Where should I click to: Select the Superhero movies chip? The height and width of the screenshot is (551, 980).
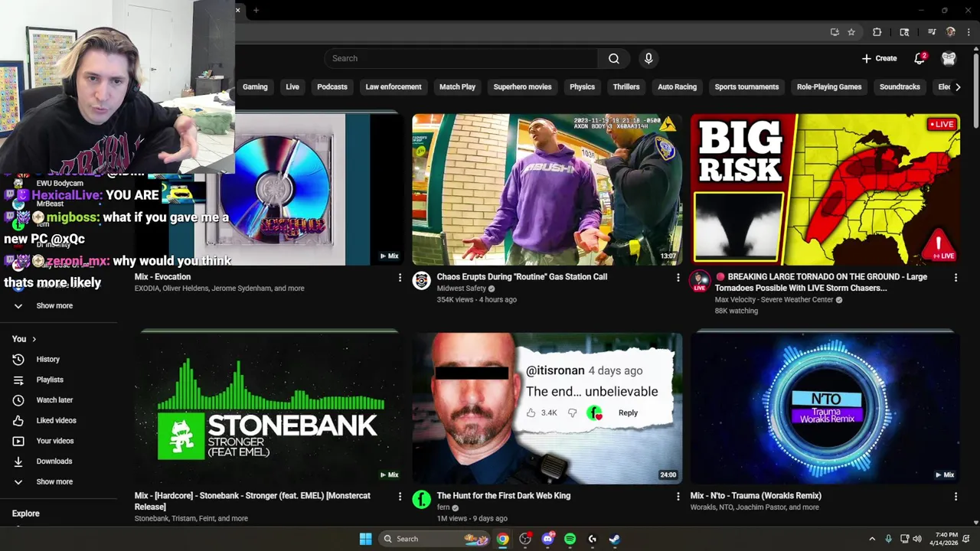click(522, 86)
